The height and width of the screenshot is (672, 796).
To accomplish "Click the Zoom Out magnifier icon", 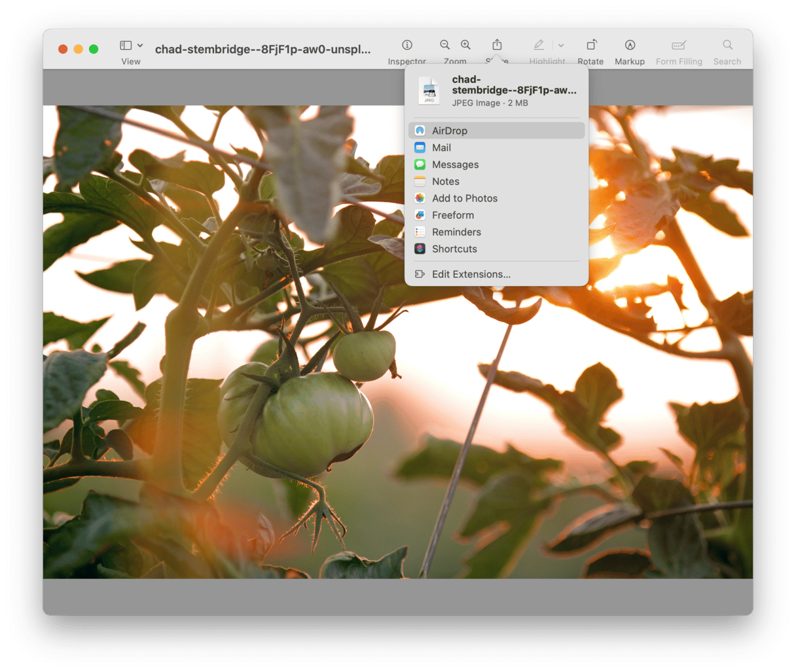I will point(444,45).
